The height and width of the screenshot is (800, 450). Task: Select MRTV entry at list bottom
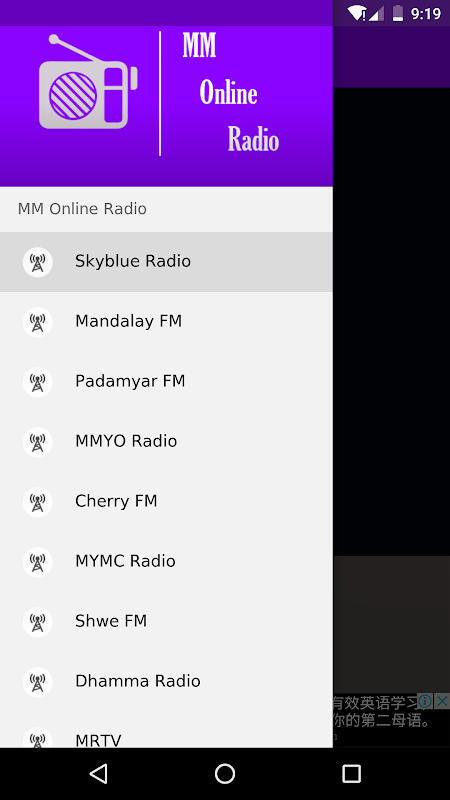point(166,730)
